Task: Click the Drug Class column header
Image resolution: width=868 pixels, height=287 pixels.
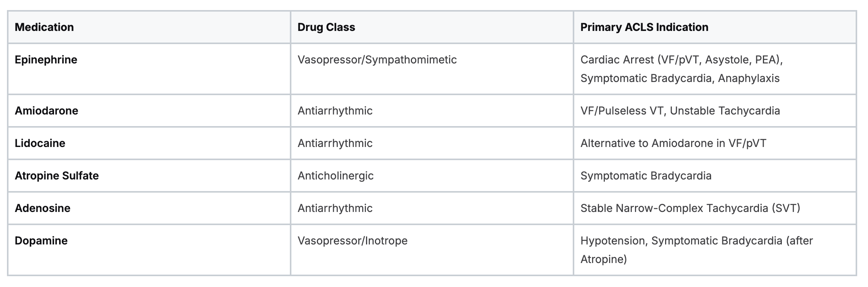Action: tap(326, 27)
